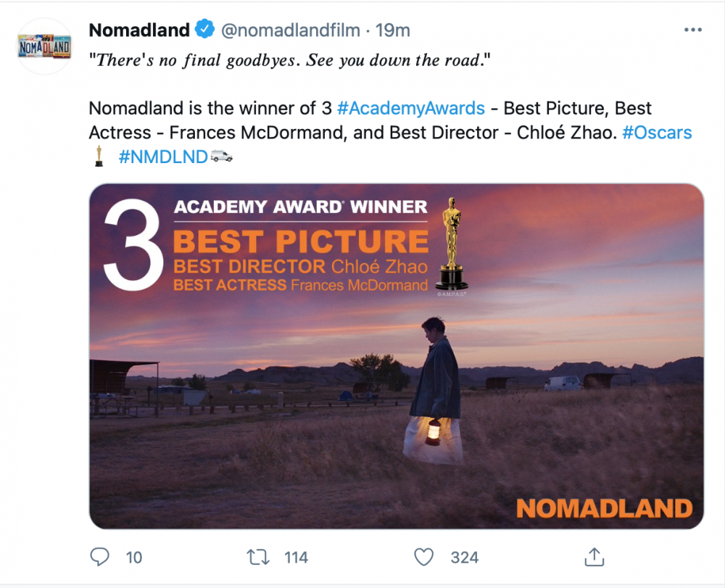Reply to the Nomadland tweet

coord(99,557)
